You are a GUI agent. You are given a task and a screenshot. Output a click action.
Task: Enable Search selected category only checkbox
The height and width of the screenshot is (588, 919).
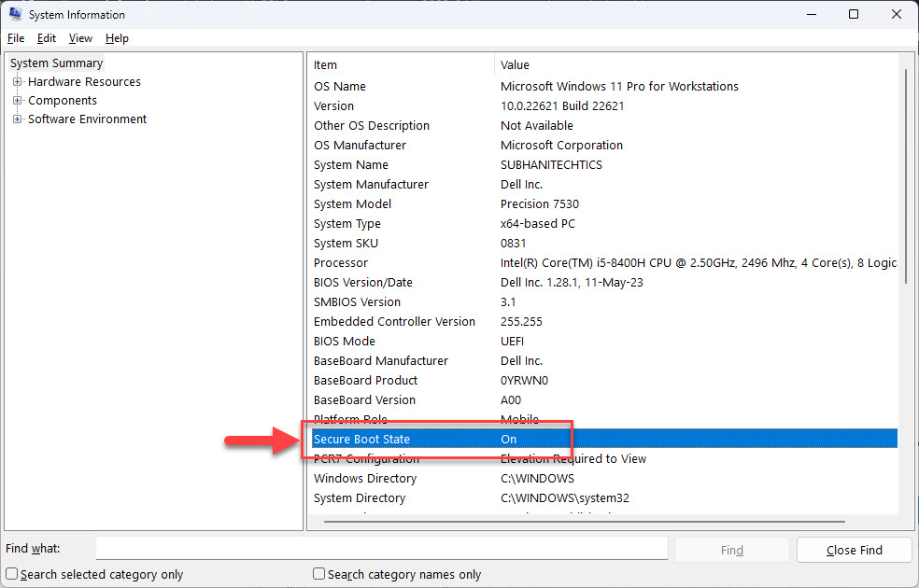coord(12,573)
